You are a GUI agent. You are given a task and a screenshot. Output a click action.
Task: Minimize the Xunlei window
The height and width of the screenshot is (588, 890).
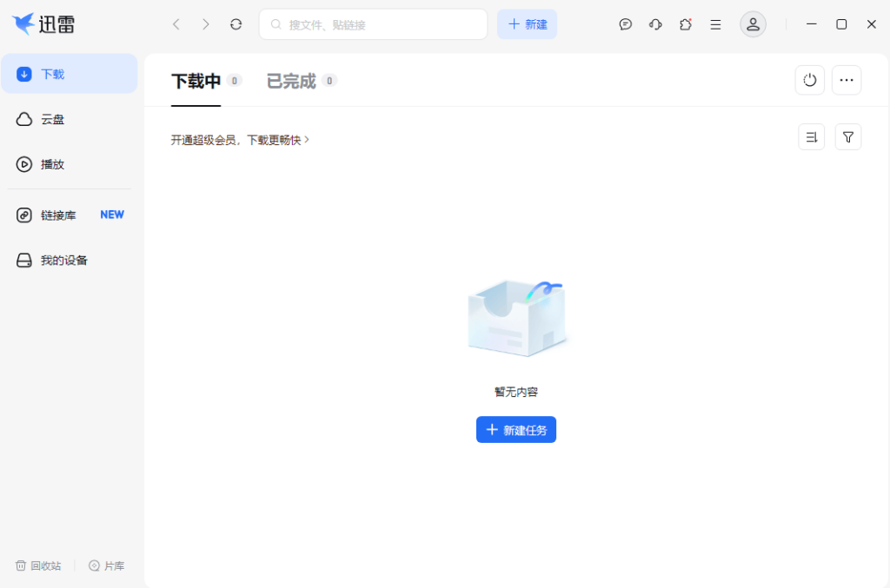tap(812, 24)
